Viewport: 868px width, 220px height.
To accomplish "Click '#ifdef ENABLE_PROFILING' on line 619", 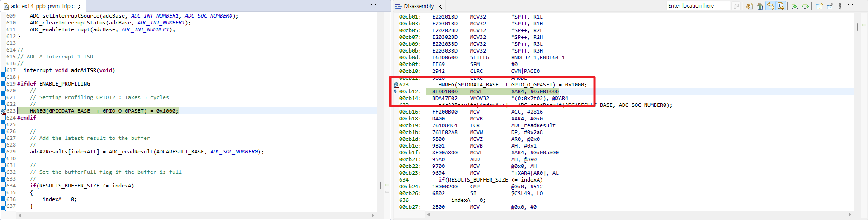I will (53, 84).
